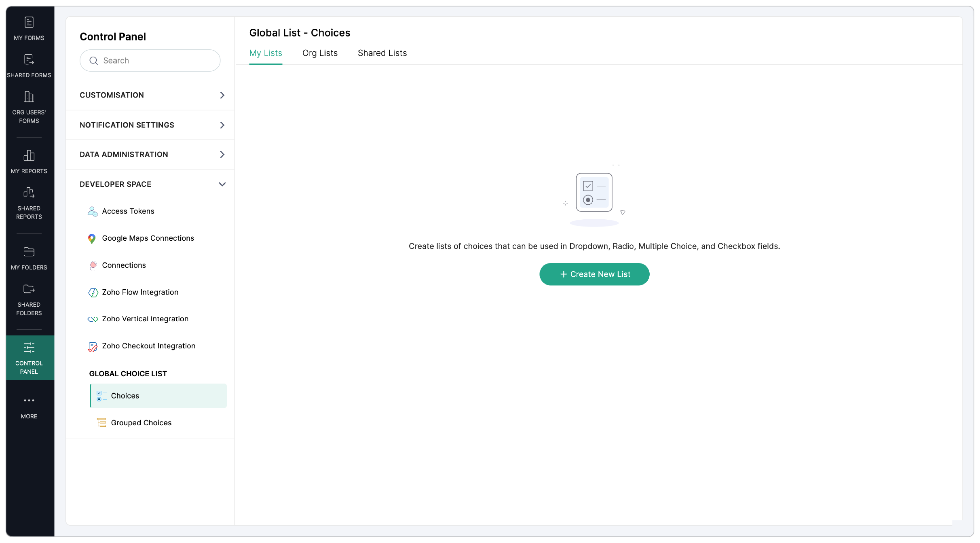The width and height of the screenshot is (980, 543).
Task: Click the More ellipsis icon
Action: coord(29,401)
